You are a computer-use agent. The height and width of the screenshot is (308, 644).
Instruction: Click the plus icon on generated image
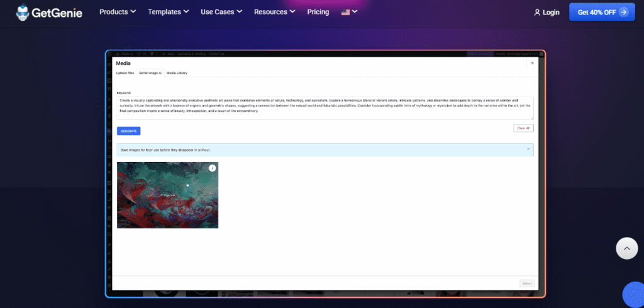[x=212, y=168]
